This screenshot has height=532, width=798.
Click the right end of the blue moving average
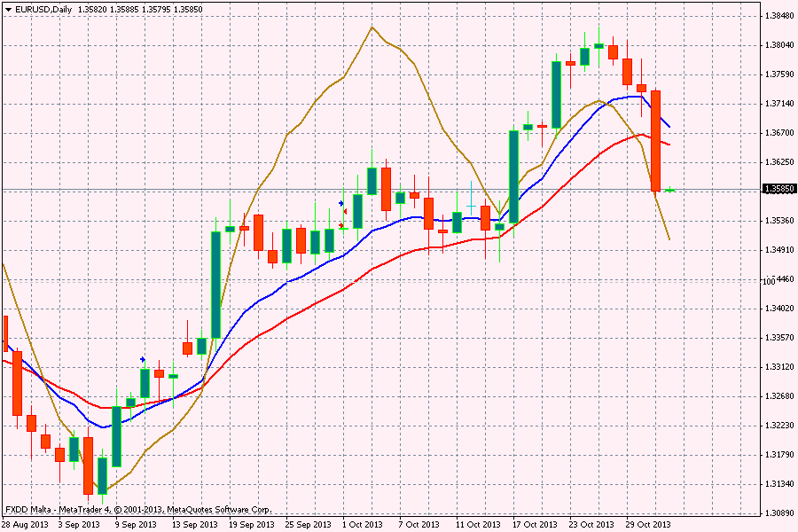pyautogui.click(x=669, y=127)
